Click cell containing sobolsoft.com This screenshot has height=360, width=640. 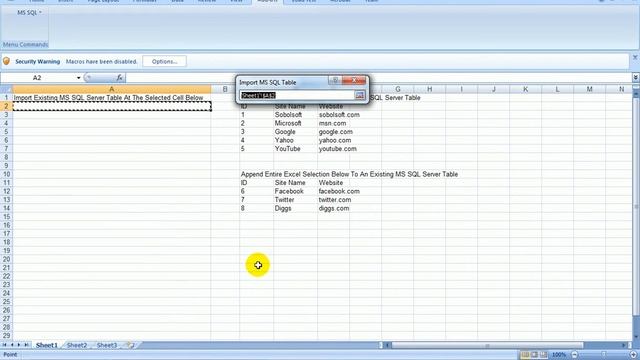[x=333, y=115]
